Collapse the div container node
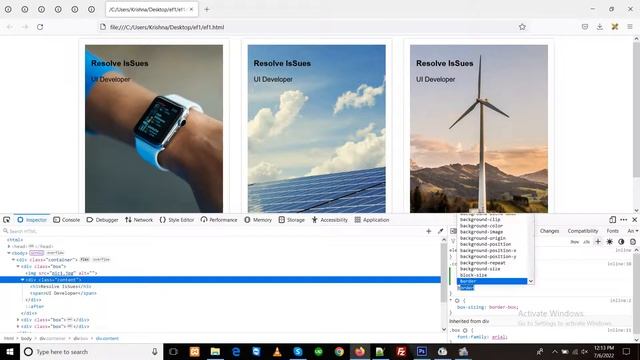The image size is (640, 360). [x=13, y=259]
